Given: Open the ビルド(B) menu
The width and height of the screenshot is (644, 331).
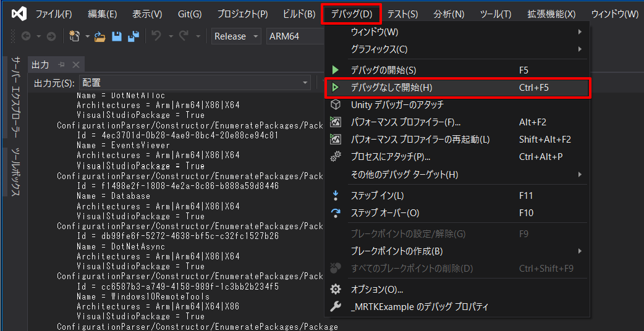Looking at the screenshot, I should (299, 14).
